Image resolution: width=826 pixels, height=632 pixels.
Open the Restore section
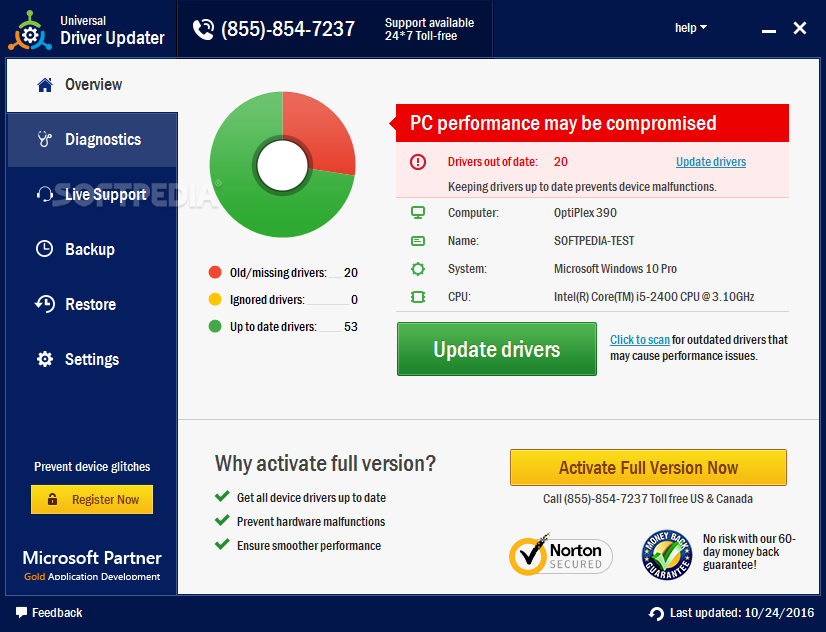pyautogui.click(x=92, y=304)
